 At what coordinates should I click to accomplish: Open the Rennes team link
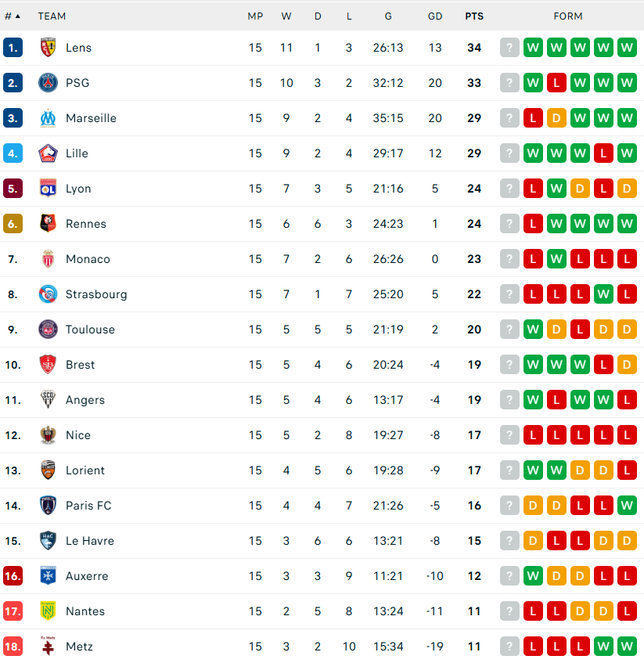pos(86,224)
